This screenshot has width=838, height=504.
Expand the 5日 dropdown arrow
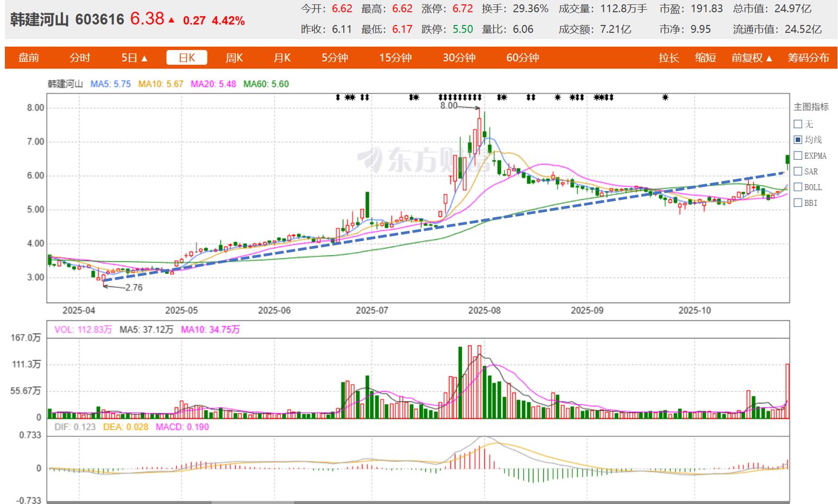(144, 58)
